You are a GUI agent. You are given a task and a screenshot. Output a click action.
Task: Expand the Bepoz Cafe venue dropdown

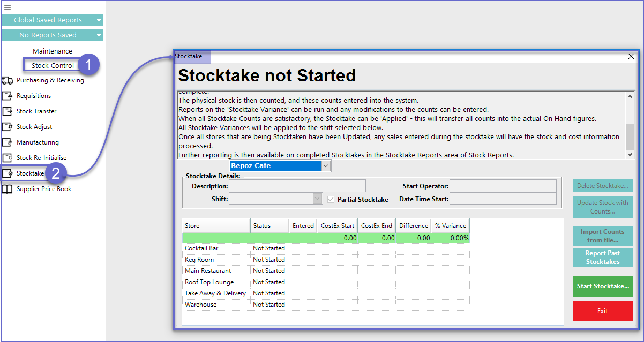pyautogui.click(x=326, y=166)
